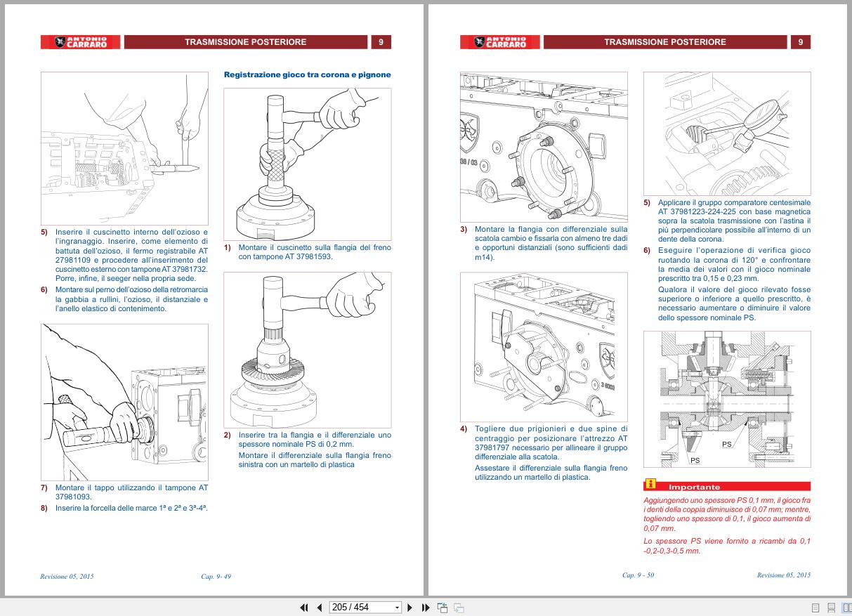Go to the next page

tap(410, 608)
